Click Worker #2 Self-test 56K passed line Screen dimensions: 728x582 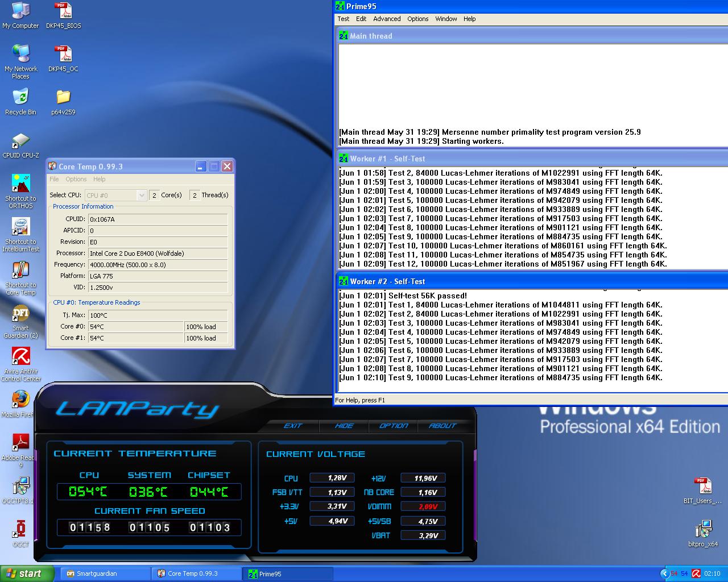coord(403,296)
